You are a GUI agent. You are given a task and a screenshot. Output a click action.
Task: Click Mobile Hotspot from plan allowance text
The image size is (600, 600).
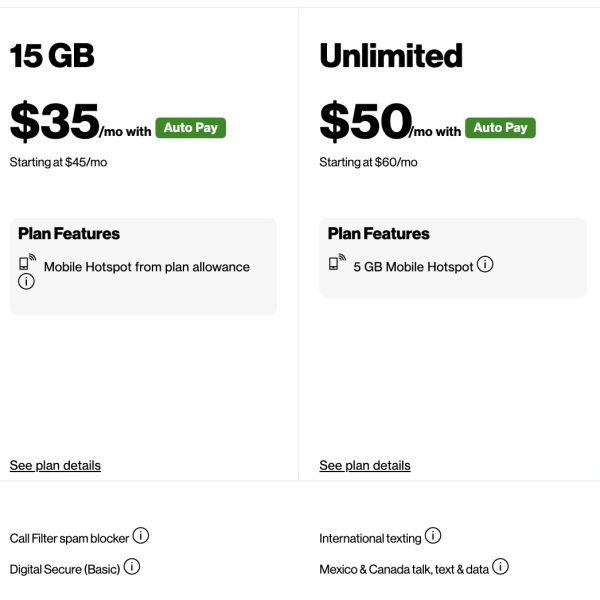tap(147, 267)
